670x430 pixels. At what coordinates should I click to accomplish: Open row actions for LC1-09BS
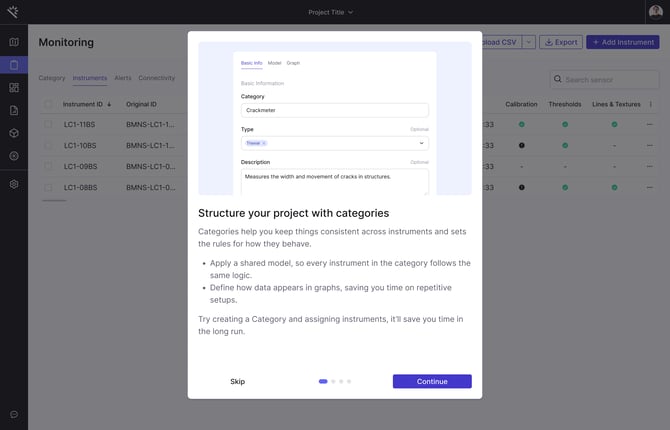click(650, 166)
